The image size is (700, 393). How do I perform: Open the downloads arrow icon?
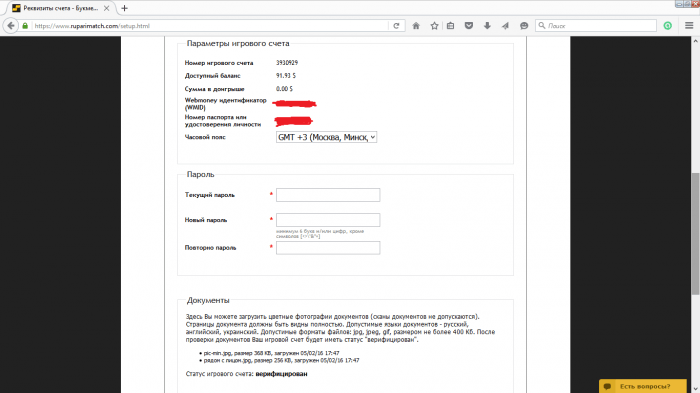[487, 26]
